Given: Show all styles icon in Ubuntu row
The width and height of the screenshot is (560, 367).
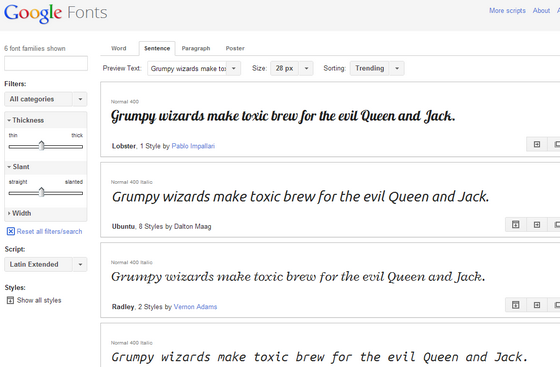Looking at the screenshot, I should coord(515,225).
